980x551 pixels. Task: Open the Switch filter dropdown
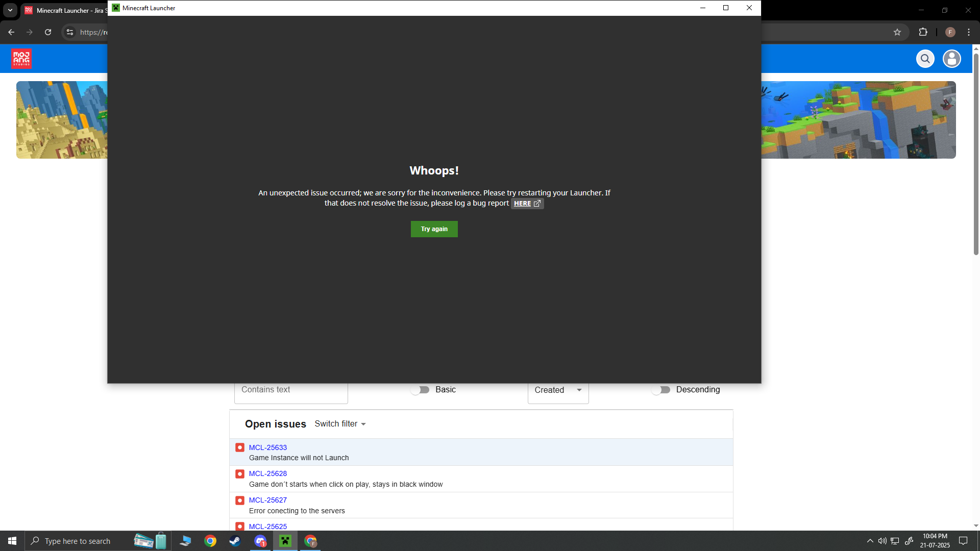340,424
